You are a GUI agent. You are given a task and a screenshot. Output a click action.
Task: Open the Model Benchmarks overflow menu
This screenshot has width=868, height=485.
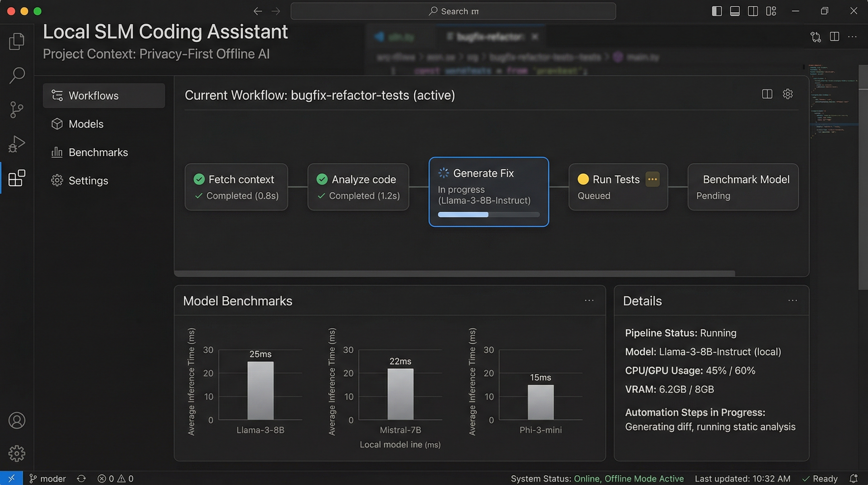[x=589, y=301]
